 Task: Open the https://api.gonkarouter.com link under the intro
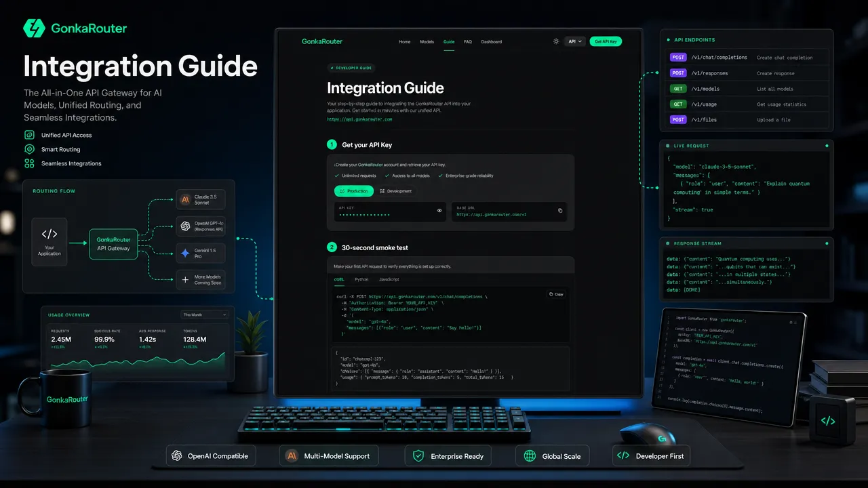359,119
